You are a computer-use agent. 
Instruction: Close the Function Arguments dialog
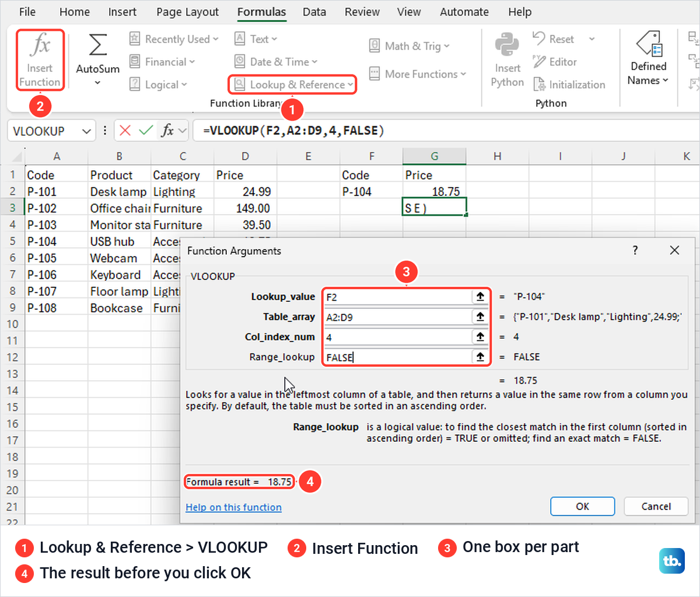click(674, 250)
